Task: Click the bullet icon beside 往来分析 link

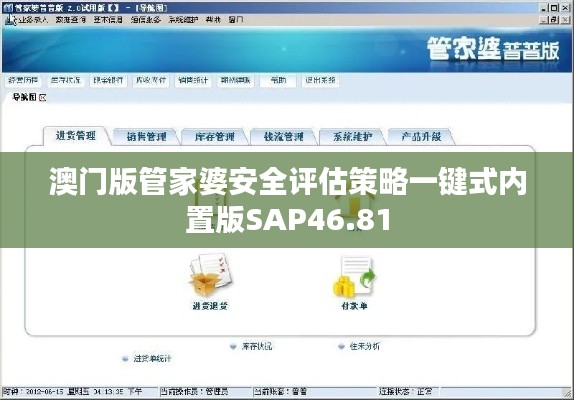Action: (x=341, y=346)
